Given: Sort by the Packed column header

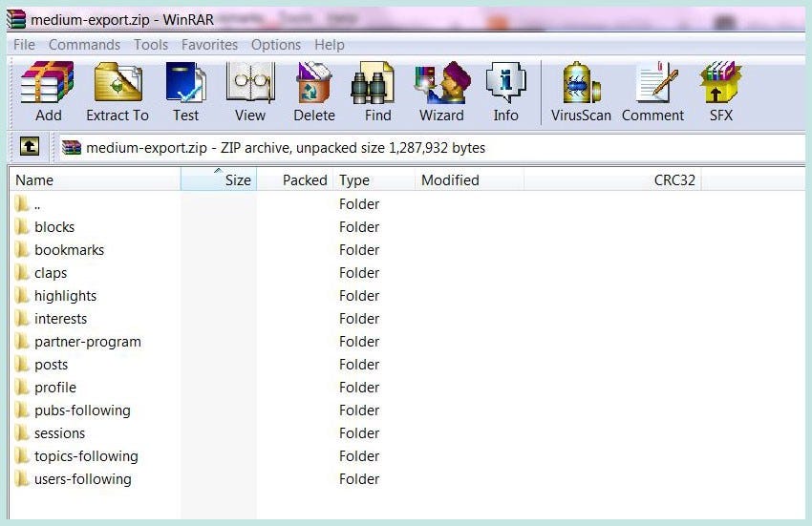Looking at the screenshot, I should [x=294, y=179].
